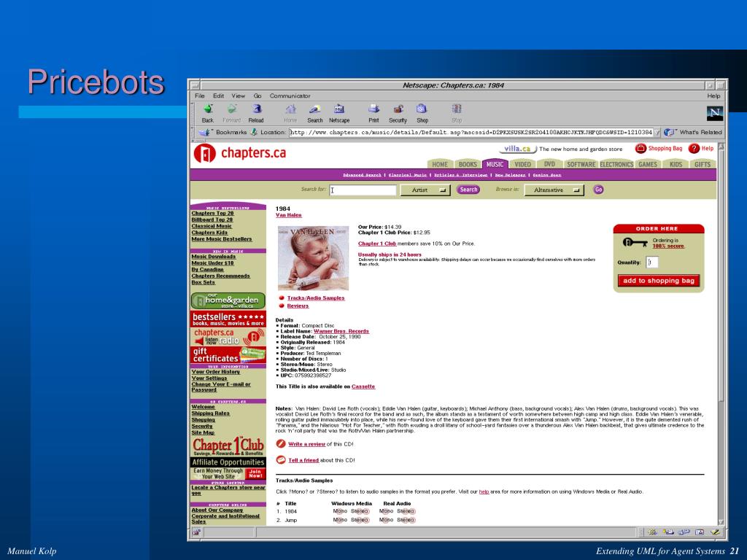Go to Home via toolbar icon
The width and height of the screenshot is (747, 560).
pos(290,109)
